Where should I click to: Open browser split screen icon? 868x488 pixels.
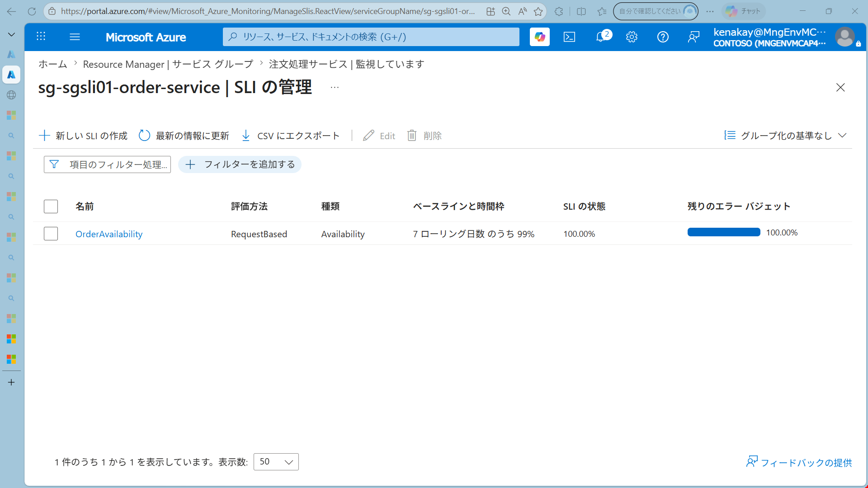[x=581, y=11]
